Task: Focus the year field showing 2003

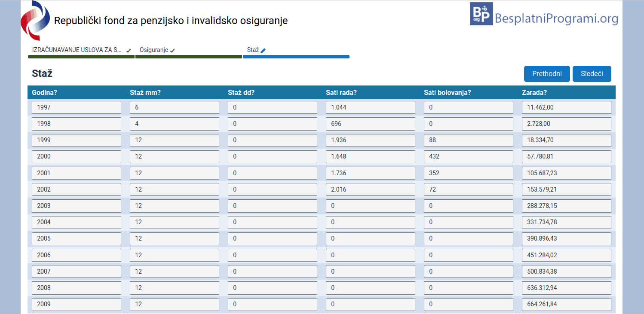Action: pos(77,206)
